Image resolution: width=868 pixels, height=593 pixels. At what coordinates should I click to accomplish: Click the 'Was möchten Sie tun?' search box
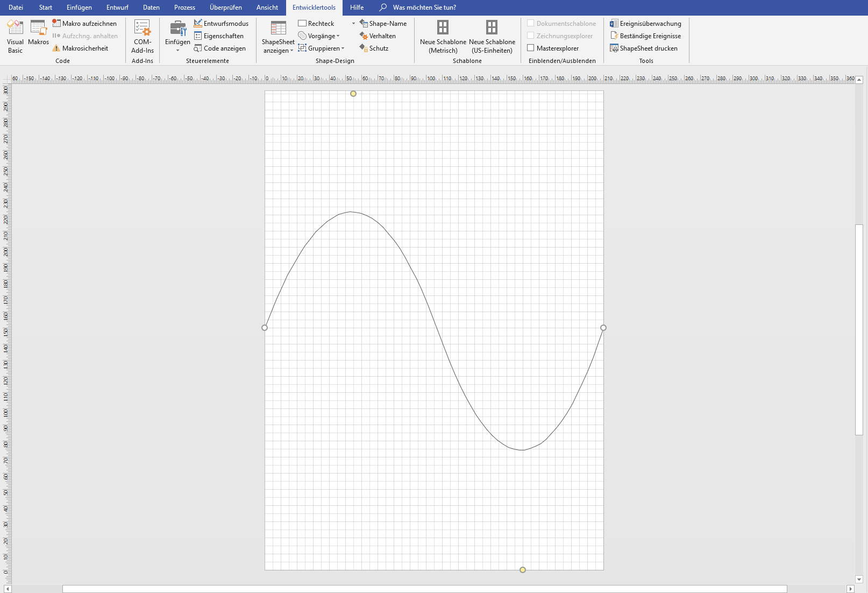coord(424,8)
